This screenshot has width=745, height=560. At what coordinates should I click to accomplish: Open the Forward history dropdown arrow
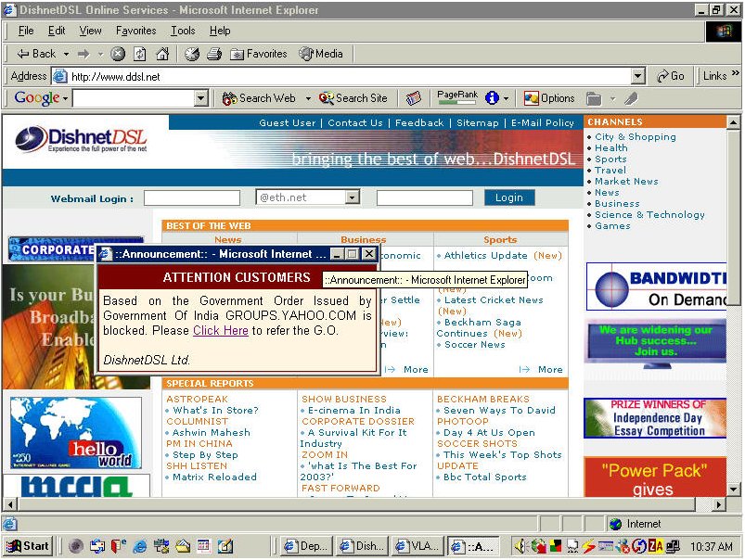(100, 54)
